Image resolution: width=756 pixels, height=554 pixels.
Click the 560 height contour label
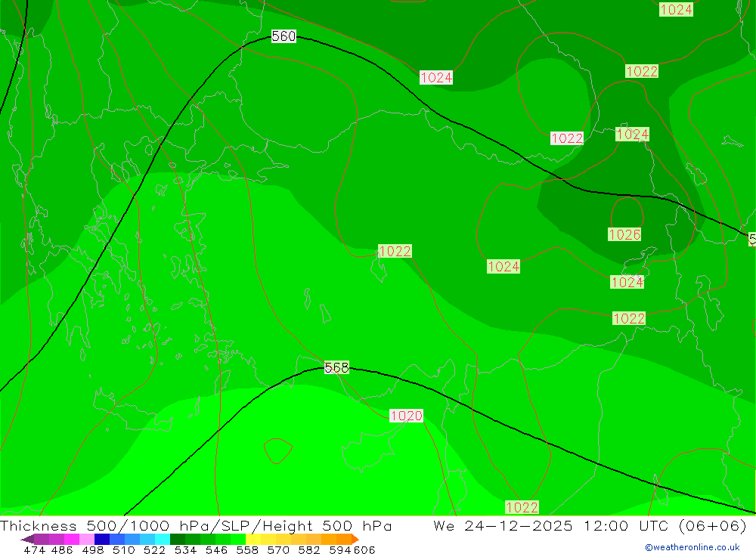283,36
